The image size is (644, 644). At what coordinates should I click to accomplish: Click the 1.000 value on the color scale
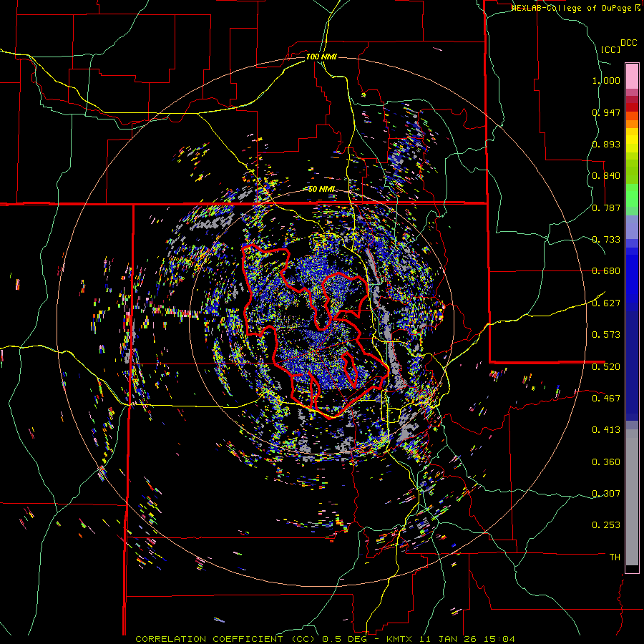[x=606, y=80]
